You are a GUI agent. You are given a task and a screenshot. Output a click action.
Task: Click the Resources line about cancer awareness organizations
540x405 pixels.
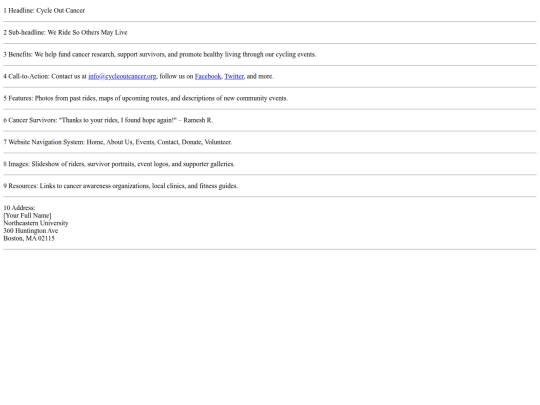[121, 186]
